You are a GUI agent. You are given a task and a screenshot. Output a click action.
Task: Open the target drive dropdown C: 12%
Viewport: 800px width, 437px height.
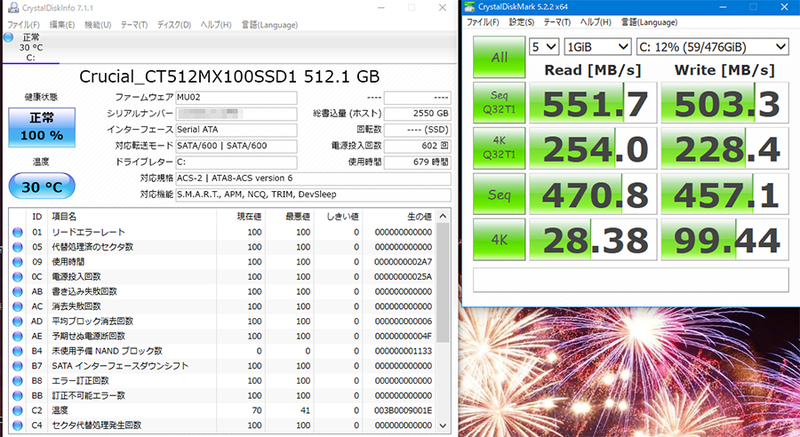[712, 47]
